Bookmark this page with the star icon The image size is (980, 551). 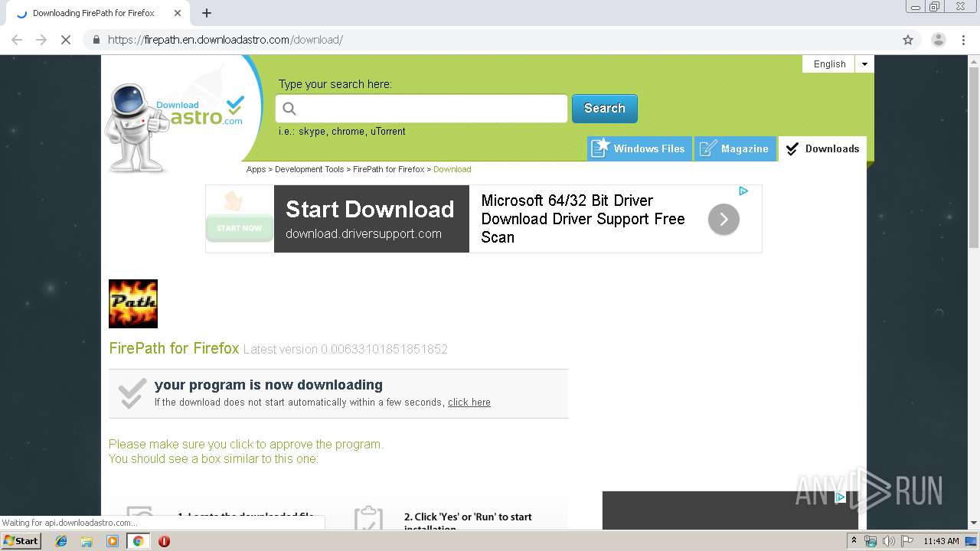click(908, 40)
